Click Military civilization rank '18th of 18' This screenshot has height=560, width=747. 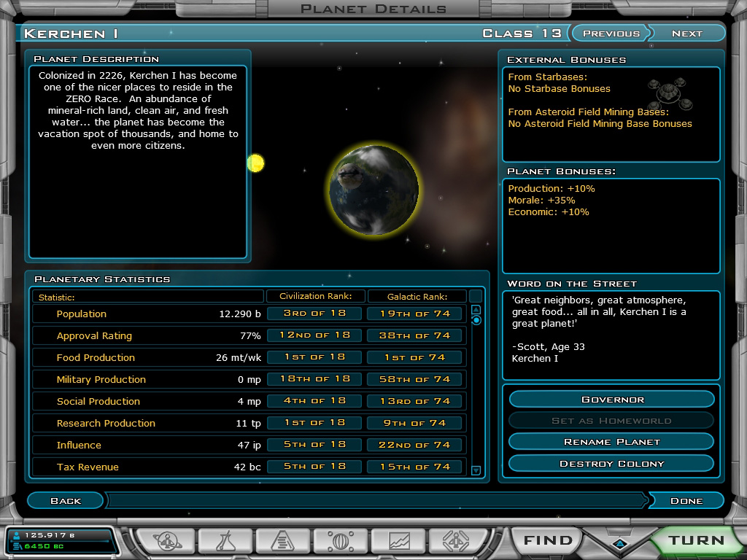coord(314,379)
